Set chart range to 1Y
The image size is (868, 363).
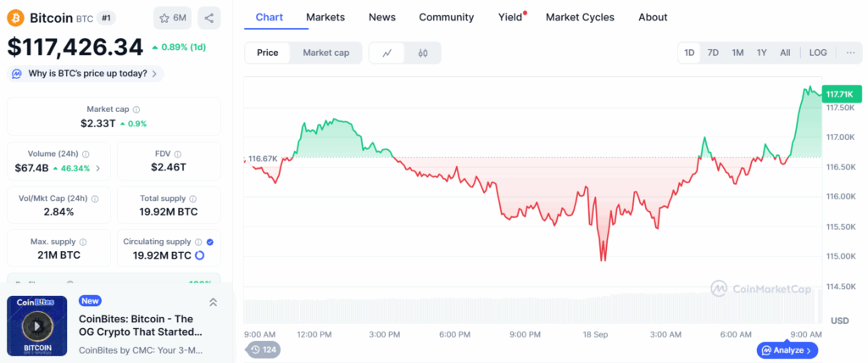(762, 53)
